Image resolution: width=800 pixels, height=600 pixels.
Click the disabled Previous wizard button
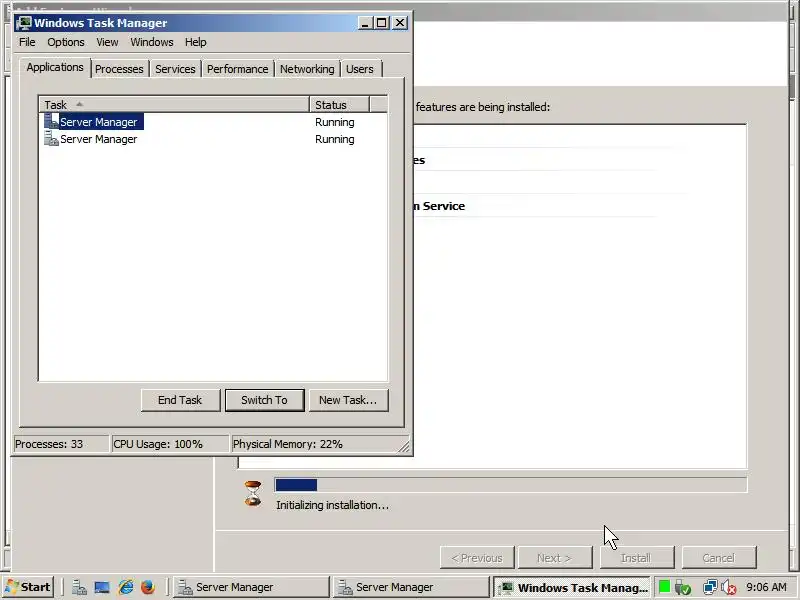pos(477,558)
